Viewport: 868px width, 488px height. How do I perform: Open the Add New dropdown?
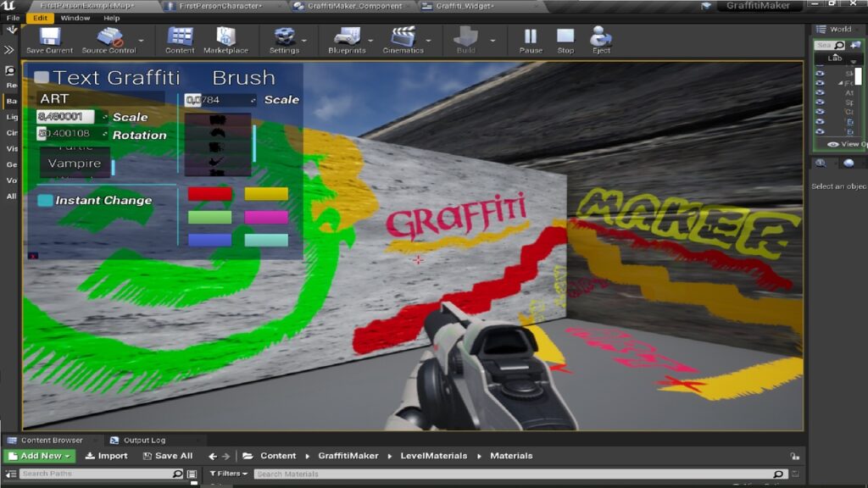39,456
